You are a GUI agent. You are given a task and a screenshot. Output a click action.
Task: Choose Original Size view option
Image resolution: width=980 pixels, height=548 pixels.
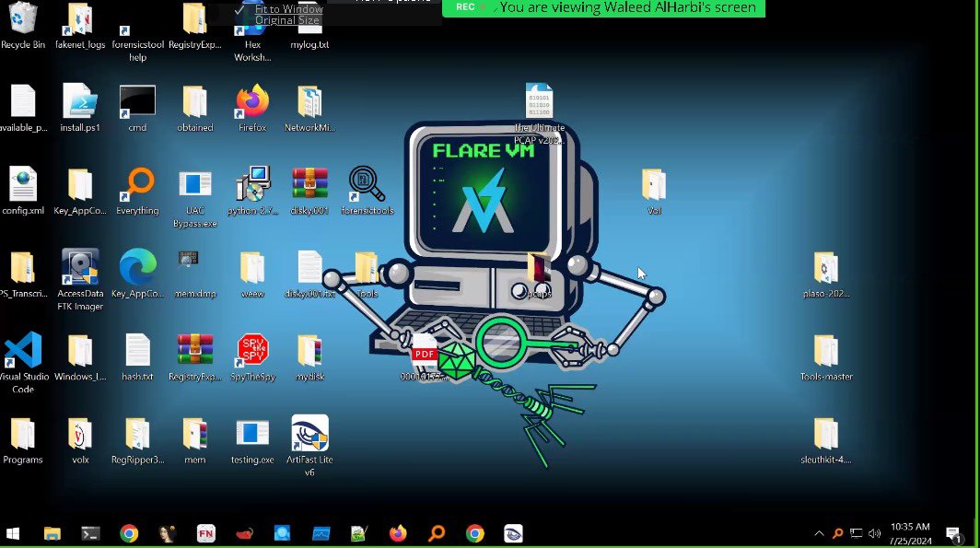pyautogui.click(x=286, y=20)
